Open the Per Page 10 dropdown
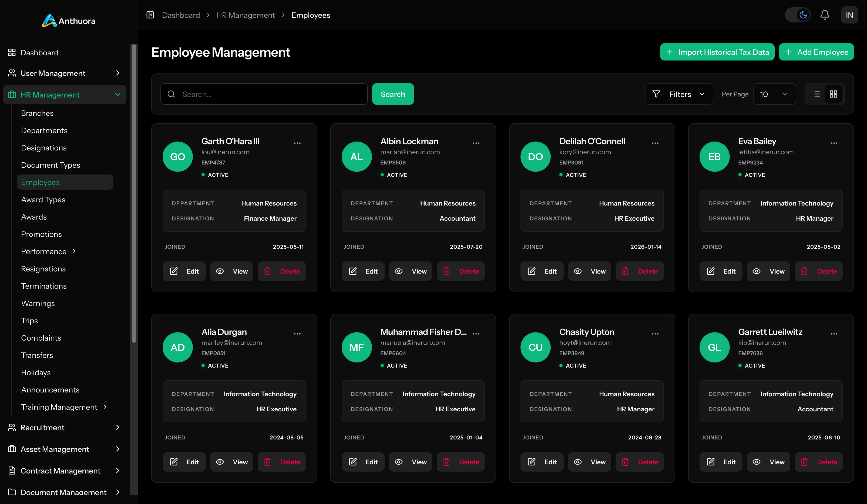This screenshot has width=867, height=504. pyautogui.click(x=774, y=94)
